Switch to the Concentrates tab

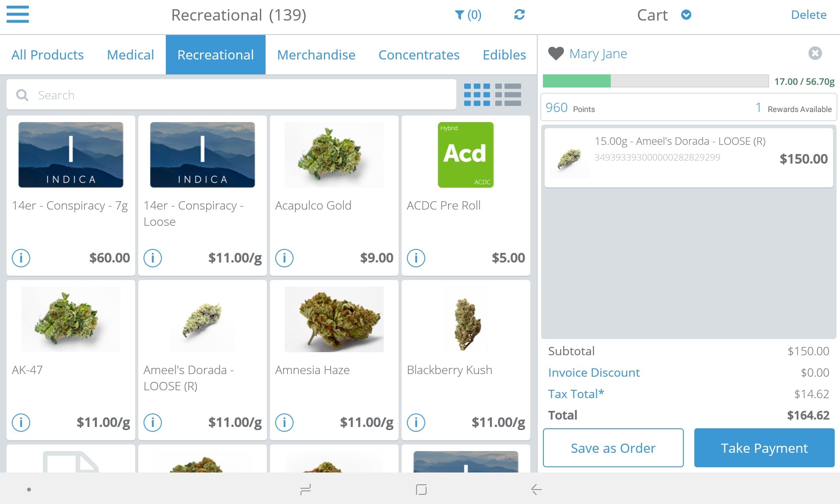(419, 55)
